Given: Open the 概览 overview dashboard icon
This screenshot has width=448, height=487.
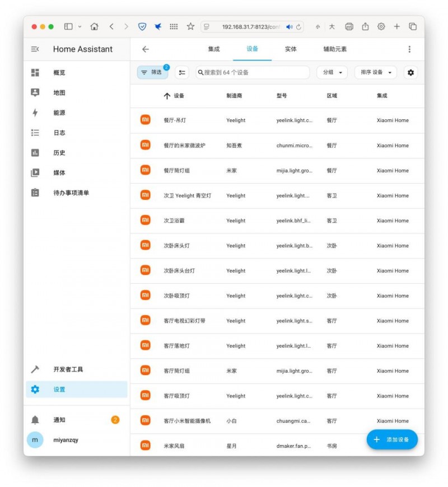Looking at the screenshot, I should coord(35,73).
